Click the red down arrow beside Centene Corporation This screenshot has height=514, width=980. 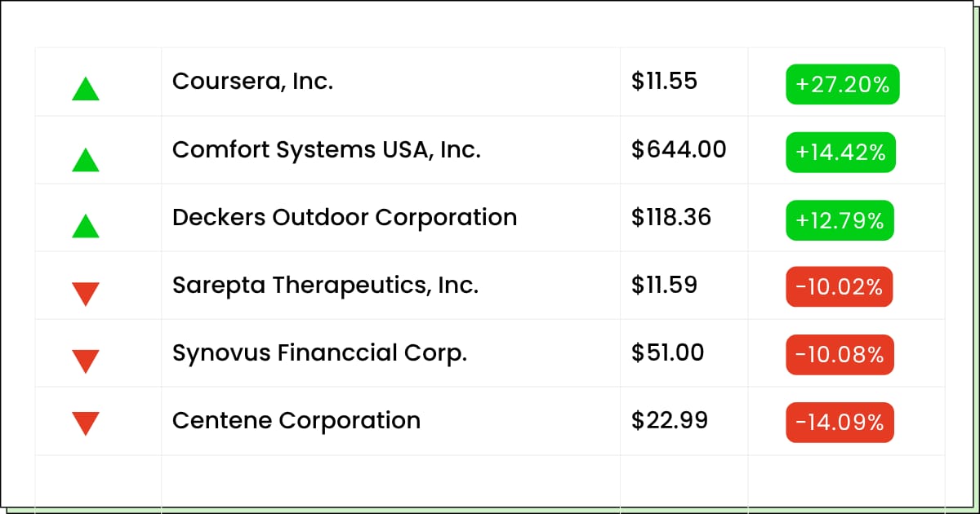click(86, 424)
